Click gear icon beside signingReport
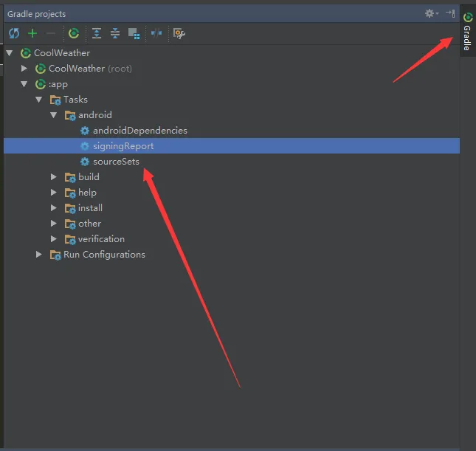The width and height of the screenshot is (476, 451). pos(85,146)
